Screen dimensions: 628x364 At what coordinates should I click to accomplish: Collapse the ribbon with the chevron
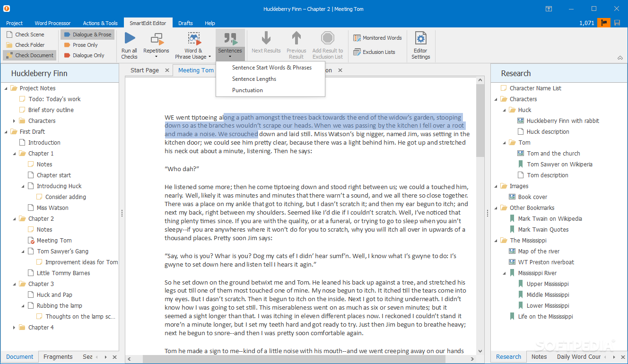click(620, 58)
